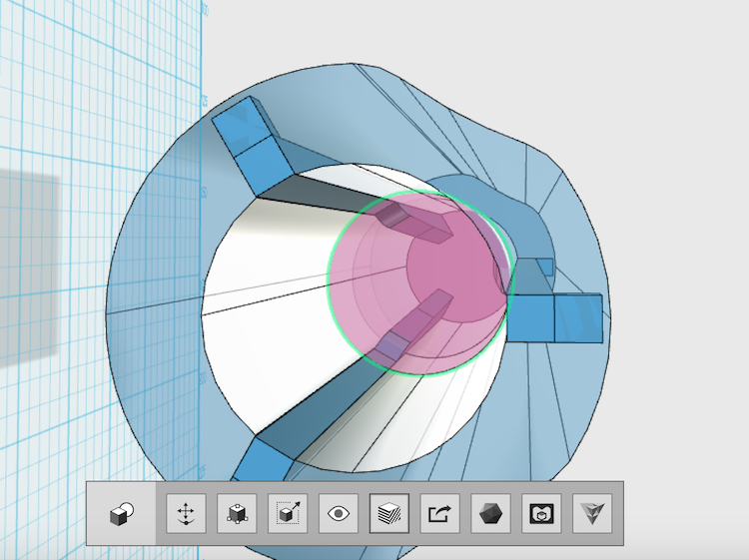Click the Export selection arrow icon
This screenshot has width=749, height=560.
pyautogui.click(x=440, y=514)
